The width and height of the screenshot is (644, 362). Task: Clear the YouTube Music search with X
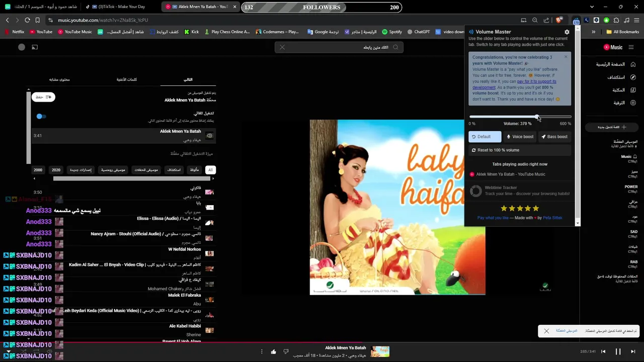pos(282,47)
